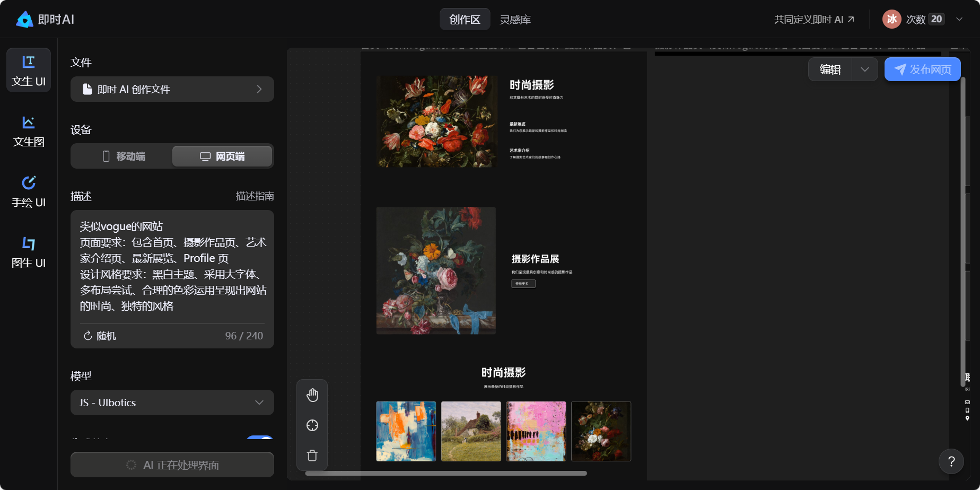Click the 编辑 button

830,69
